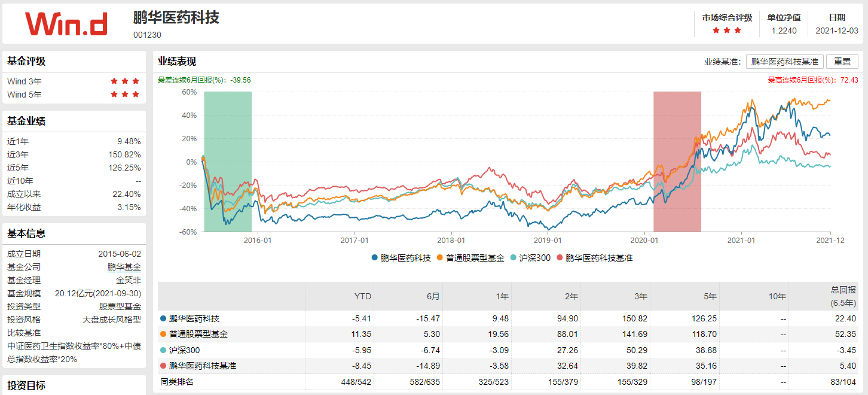
Task: Click the worst 6-month return value -39.56
Action: [240, 80]
